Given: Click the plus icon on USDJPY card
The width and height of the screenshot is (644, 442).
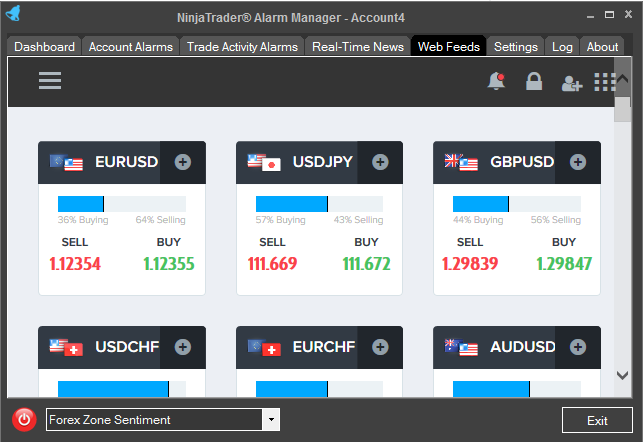Looking at the screenshot, I should (x=380, y=162).
